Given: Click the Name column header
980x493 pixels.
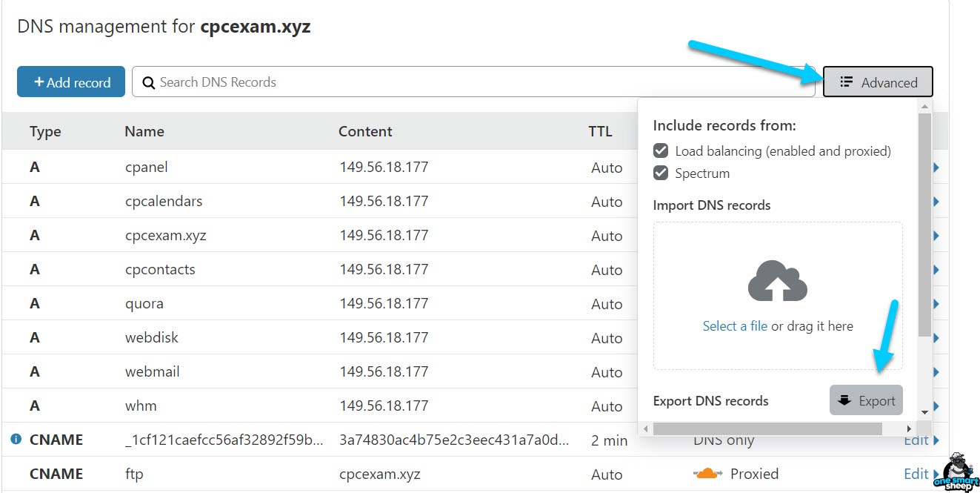Looking at the screenshot, I should 144,132.
